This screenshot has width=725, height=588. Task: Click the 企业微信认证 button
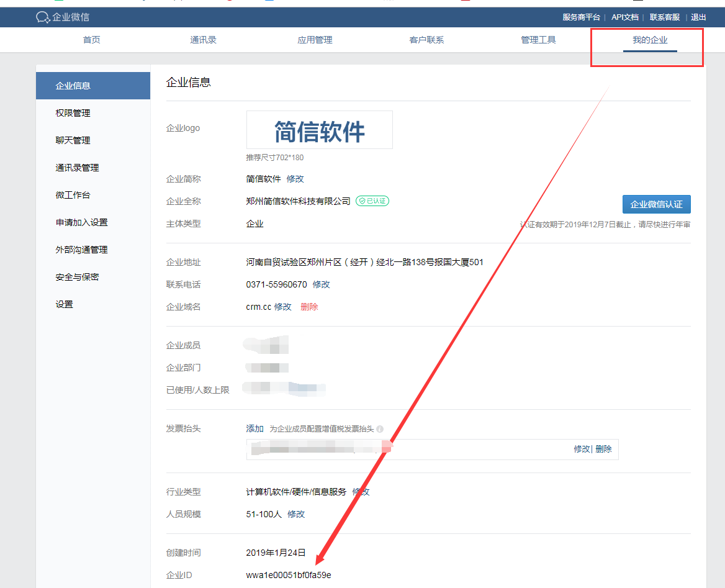pos(657,204)
